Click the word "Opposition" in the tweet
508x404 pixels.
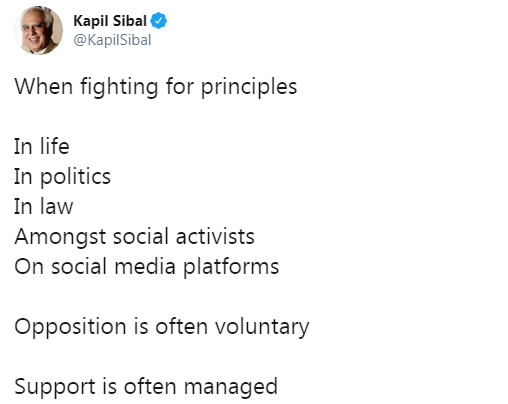tap(70, 327)
